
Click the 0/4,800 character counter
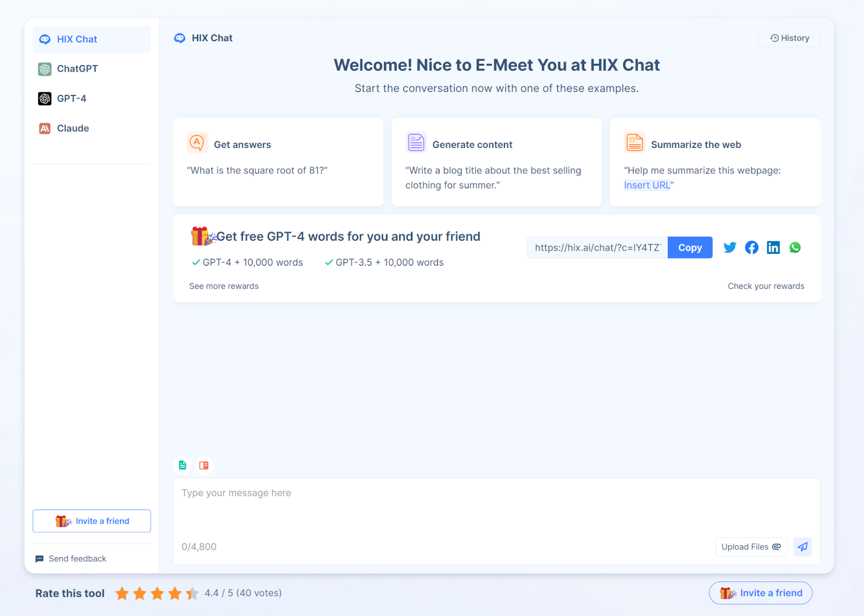pos(199,547)
